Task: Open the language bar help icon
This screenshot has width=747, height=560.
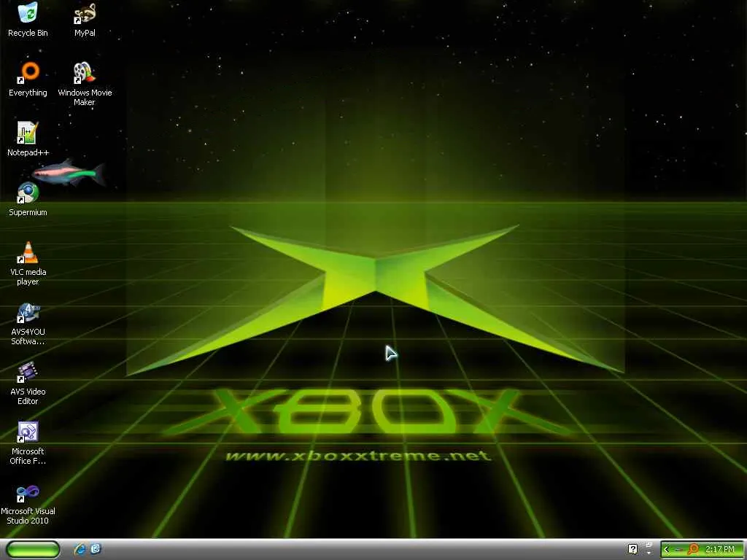Action: 632,550
